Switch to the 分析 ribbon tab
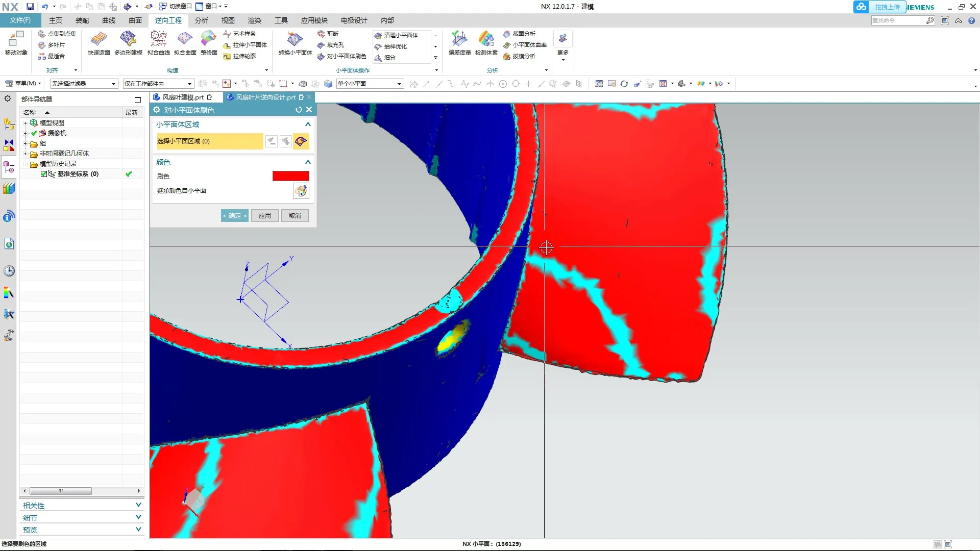This screenshot has width=980, height=551. coord(201,20)
